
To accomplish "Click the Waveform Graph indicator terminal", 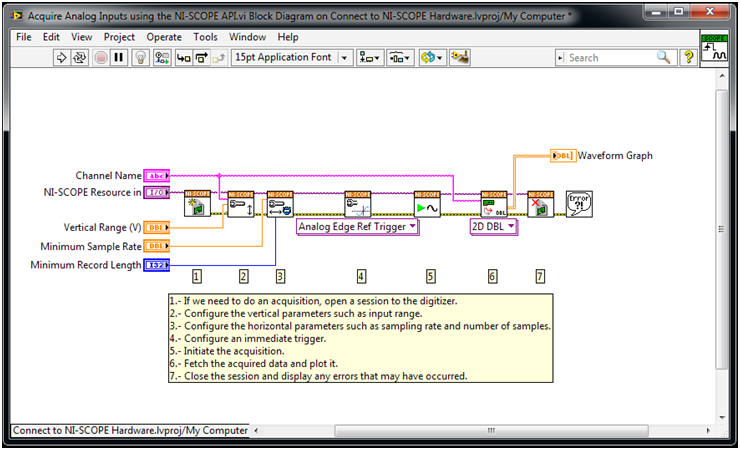I will coord(562,156).
